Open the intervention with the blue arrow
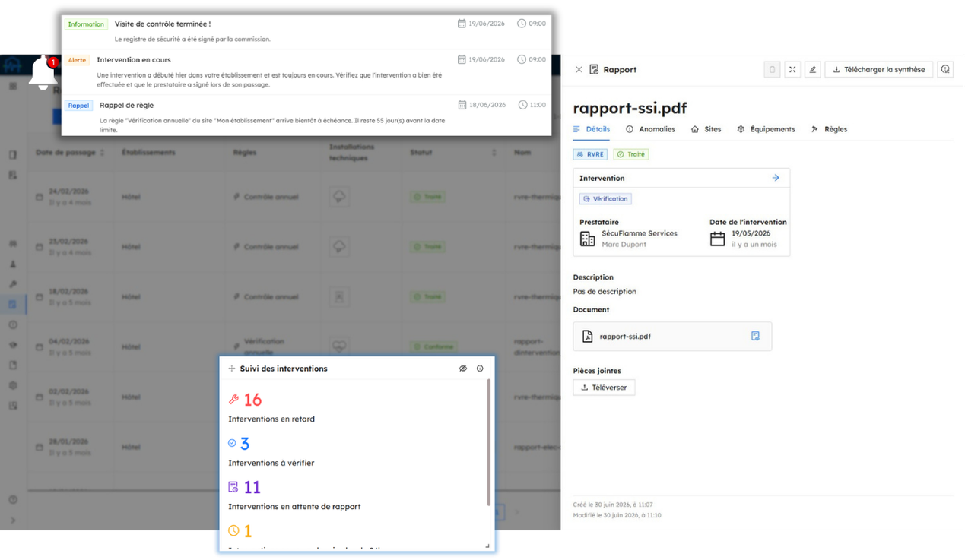The width and height of the screenshot is (965, 560). point(776,178)
